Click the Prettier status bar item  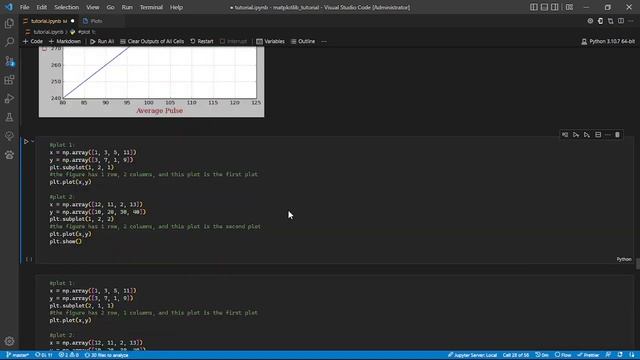coord(588,355)
